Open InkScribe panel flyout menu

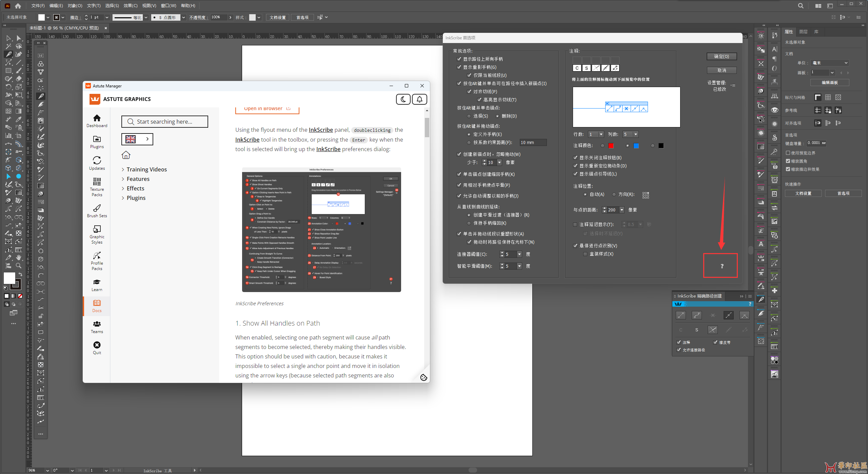point(750,296)
